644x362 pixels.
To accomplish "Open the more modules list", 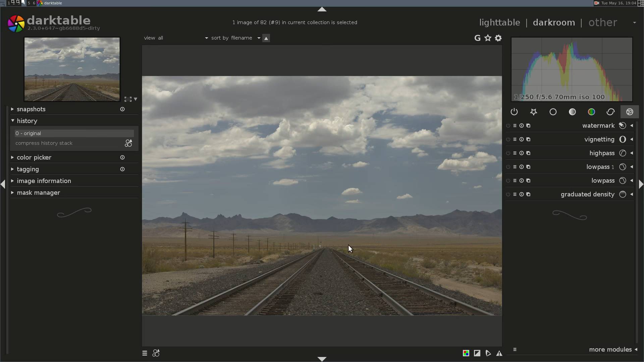I will click(610, 350).
